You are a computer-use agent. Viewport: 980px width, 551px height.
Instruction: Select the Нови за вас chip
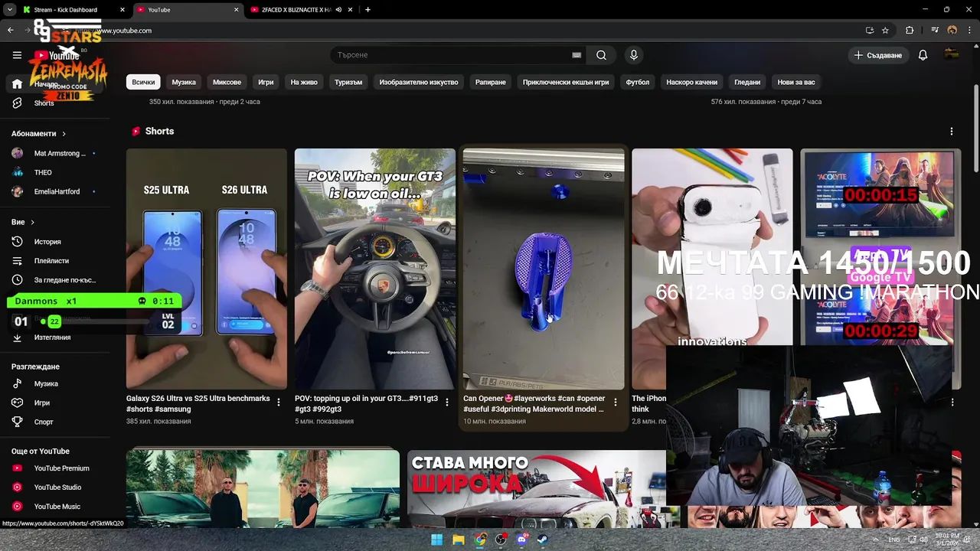796,82
